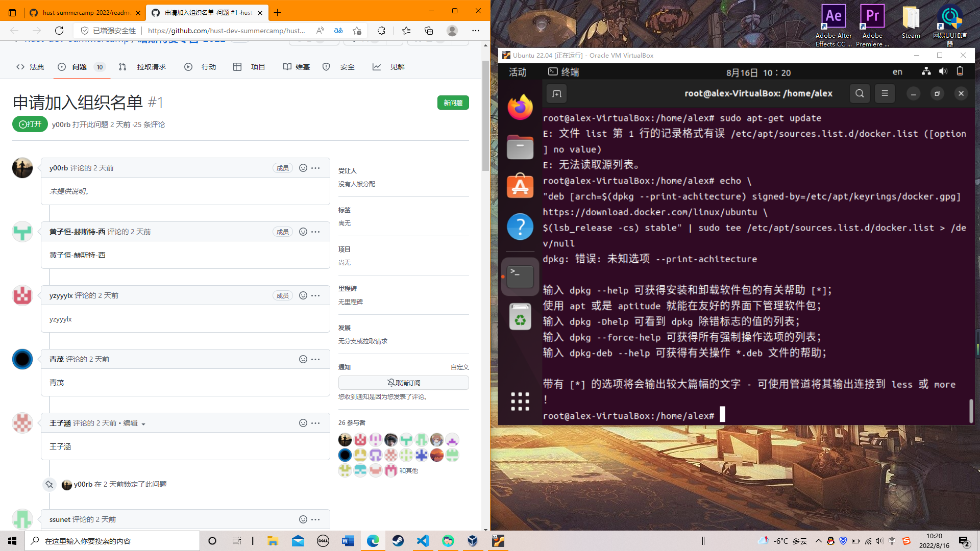Viewport: 980px width, 551px height.
Task: Toggle the en input language indicator
Action: pyautogui.click(x=897, y=72)
